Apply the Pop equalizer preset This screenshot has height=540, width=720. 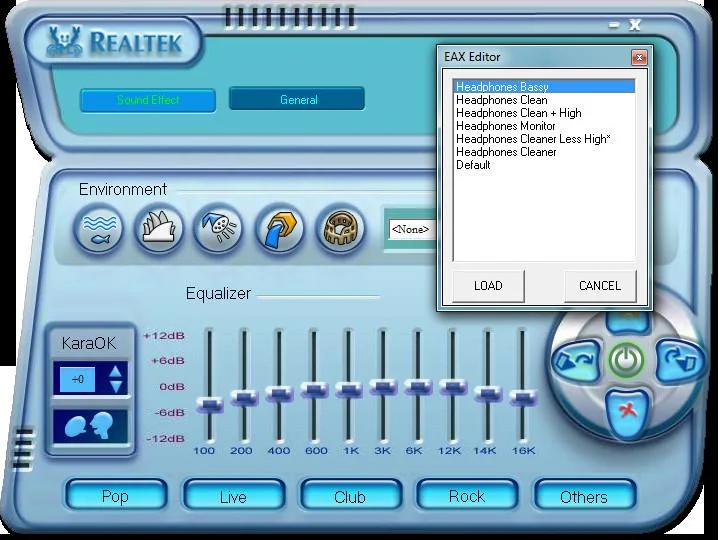(x=116, y=496)
